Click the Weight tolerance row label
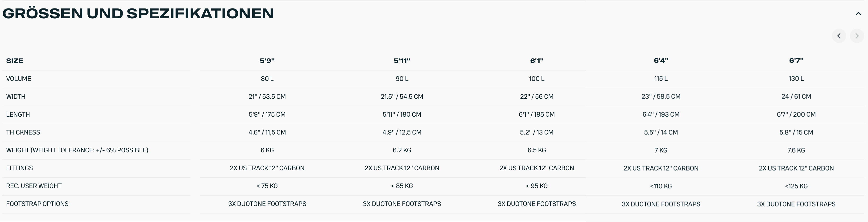Screen dimensions: 868x222 pos(77,150)
